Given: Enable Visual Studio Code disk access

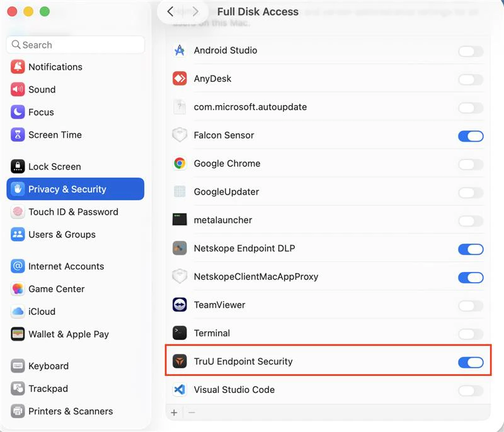Looking at the screenshot, I should coord(471,390).
